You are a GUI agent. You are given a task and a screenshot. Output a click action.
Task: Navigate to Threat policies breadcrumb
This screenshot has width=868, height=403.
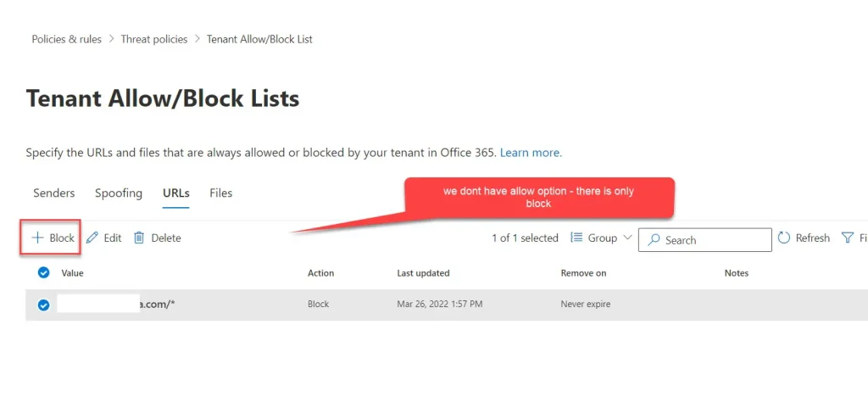pos(154,39)
